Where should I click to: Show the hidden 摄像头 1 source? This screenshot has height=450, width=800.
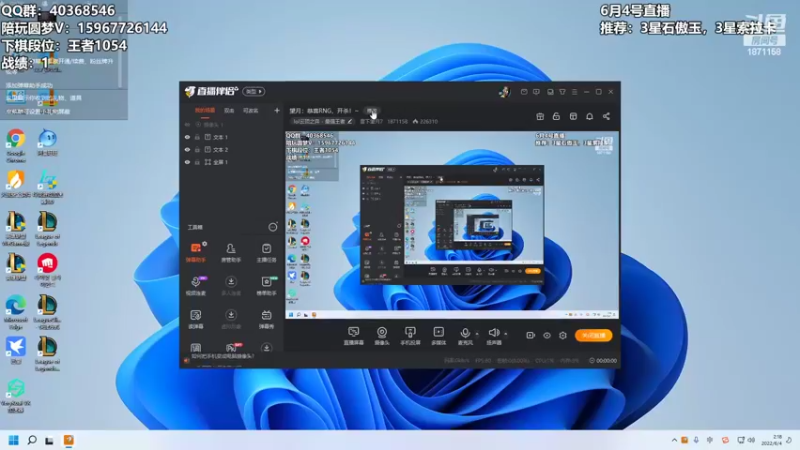pos(187,124)
